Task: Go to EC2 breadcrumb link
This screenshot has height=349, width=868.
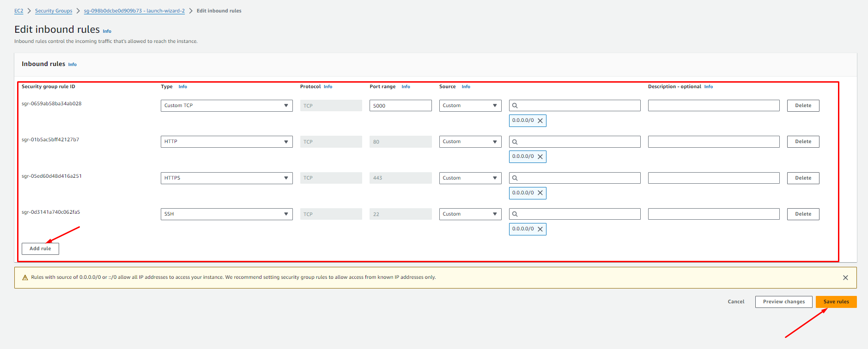Action: [18, 11]
